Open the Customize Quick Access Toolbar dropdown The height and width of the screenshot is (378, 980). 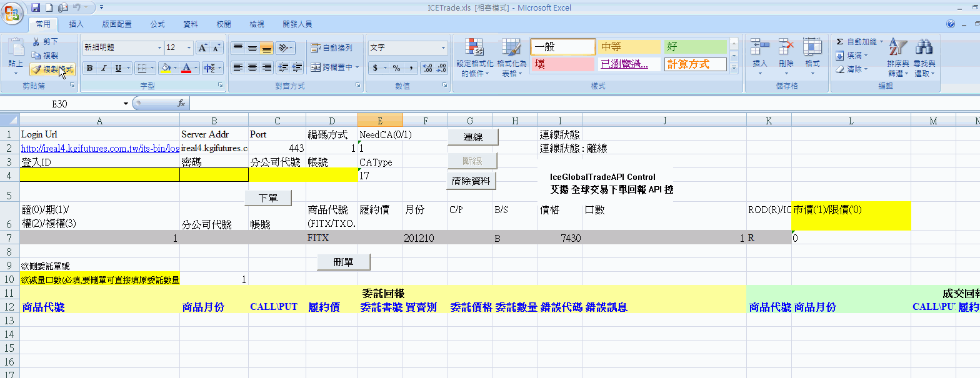tap(101, 7)
